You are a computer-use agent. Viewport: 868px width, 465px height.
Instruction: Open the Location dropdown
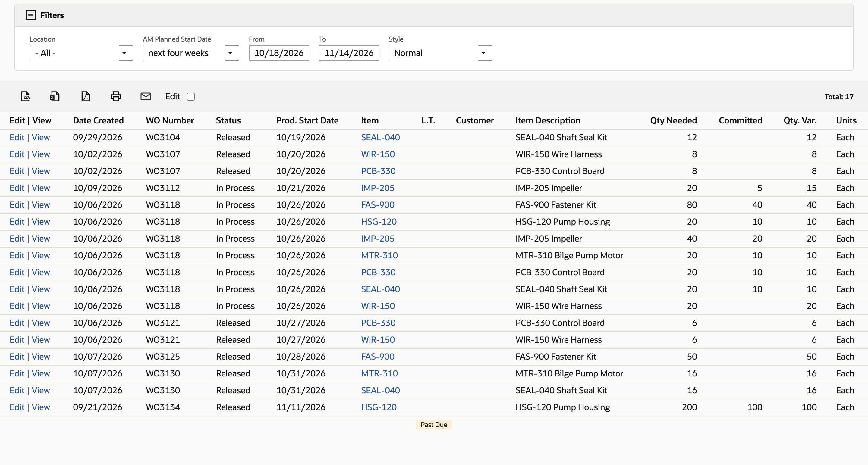tap(81, 53)
